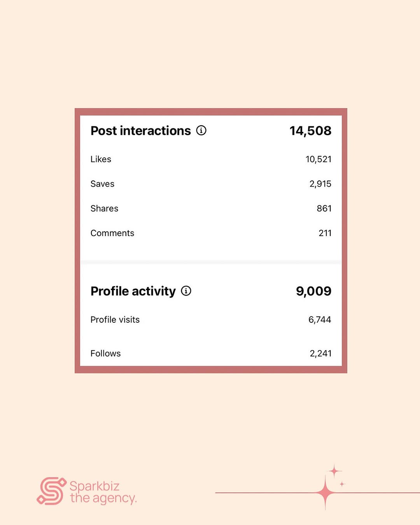The image size is (420, 525).
Task: Click the 6,744 profile visits count
Action: [320, 320]
